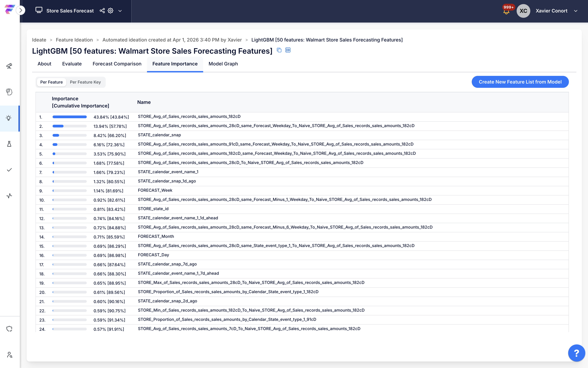Select the telescope explore icon in sidebar
The image size is (588, 368).
coord(9,66)
